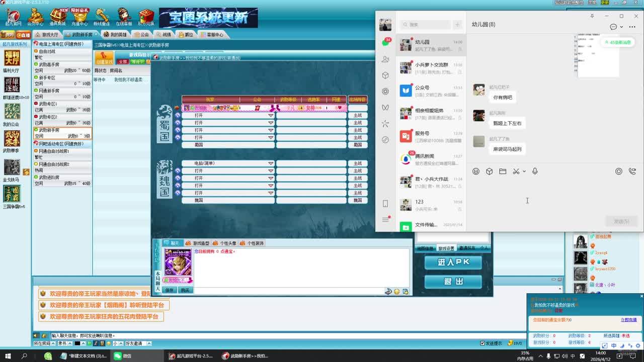Image resolution: width=644 pixels, height=362 pixels.
Task: Open WeChat Moments aperture icon in sidebar
Action: coord(385,92)
